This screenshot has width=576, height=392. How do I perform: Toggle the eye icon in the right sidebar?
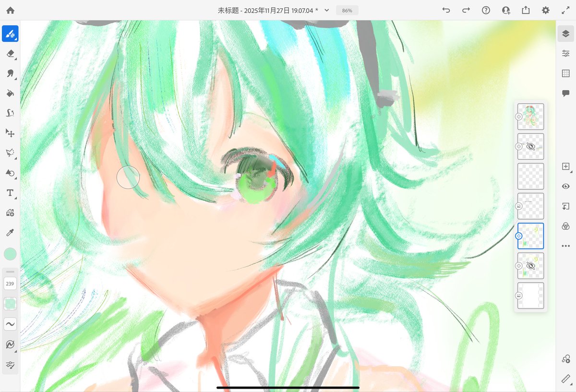click(x=565, y=186)
